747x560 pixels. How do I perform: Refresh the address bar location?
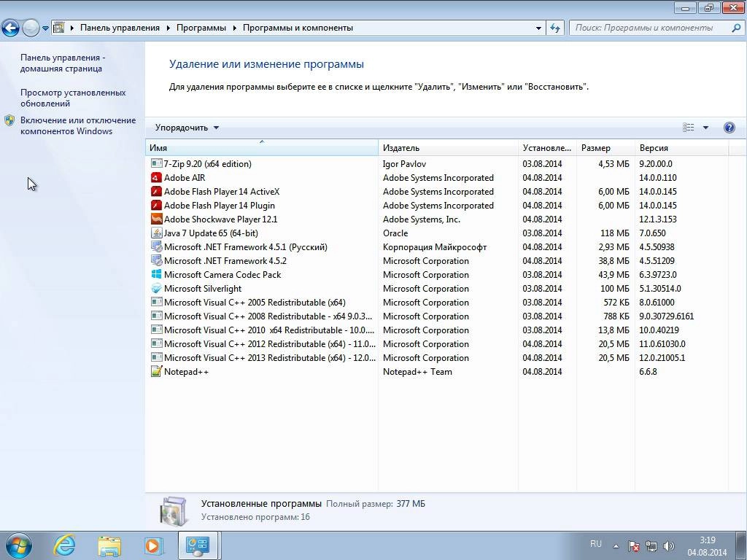pos(555,28)
